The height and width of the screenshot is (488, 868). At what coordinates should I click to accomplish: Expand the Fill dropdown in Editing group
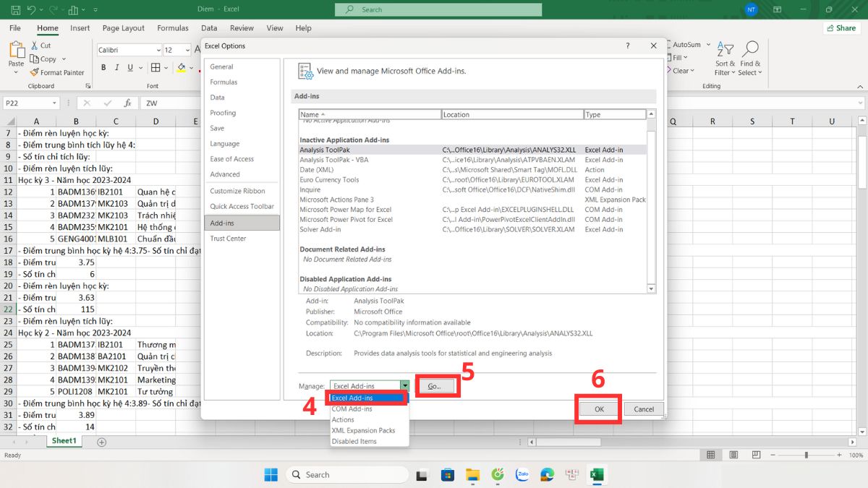pos(686,58)
